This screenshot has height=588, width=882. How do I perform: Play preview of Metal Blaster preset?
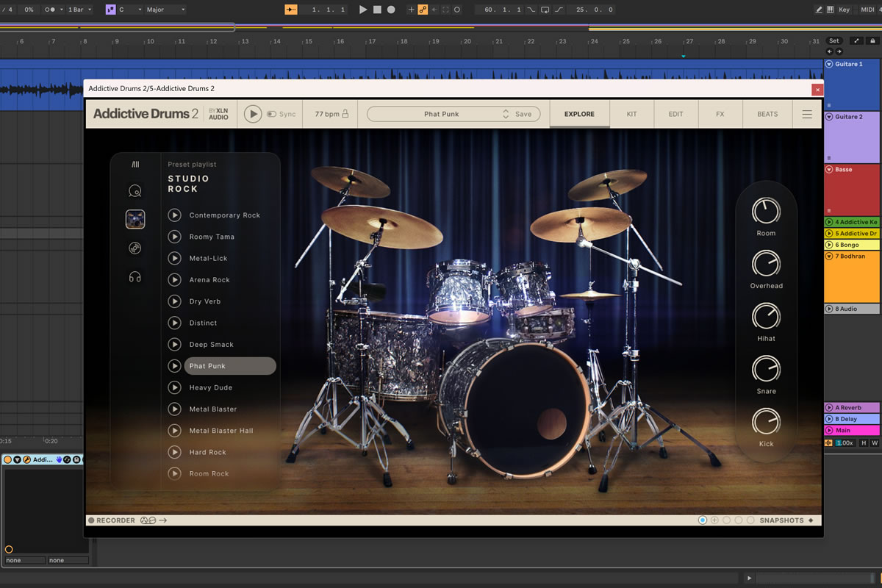pyautogui.click(x=174, y=409)
